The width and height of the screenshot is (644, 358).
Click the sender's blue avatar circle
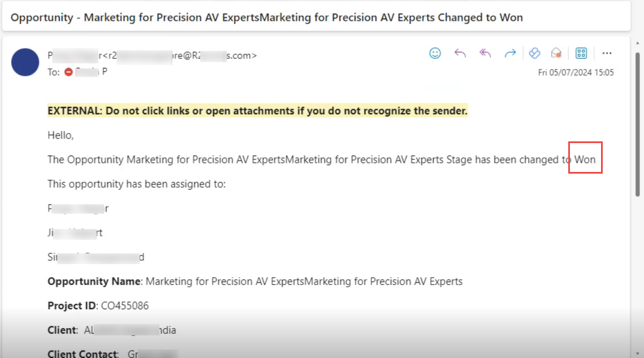click(25, 62)
